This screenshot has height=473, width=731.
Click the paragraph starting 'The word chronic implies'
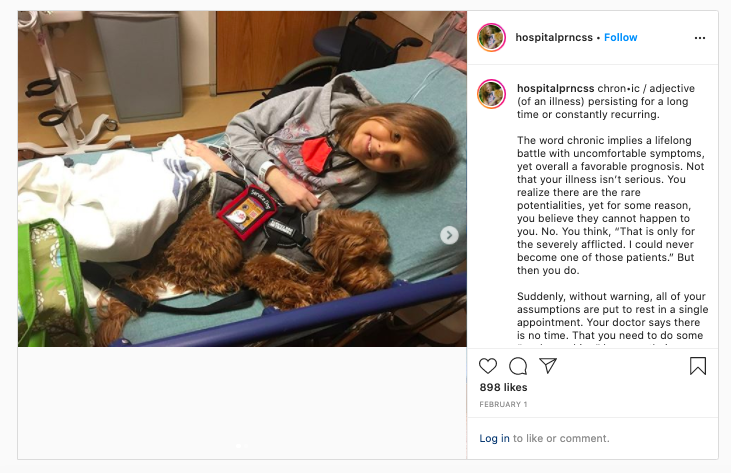click(x=611, y=206)
